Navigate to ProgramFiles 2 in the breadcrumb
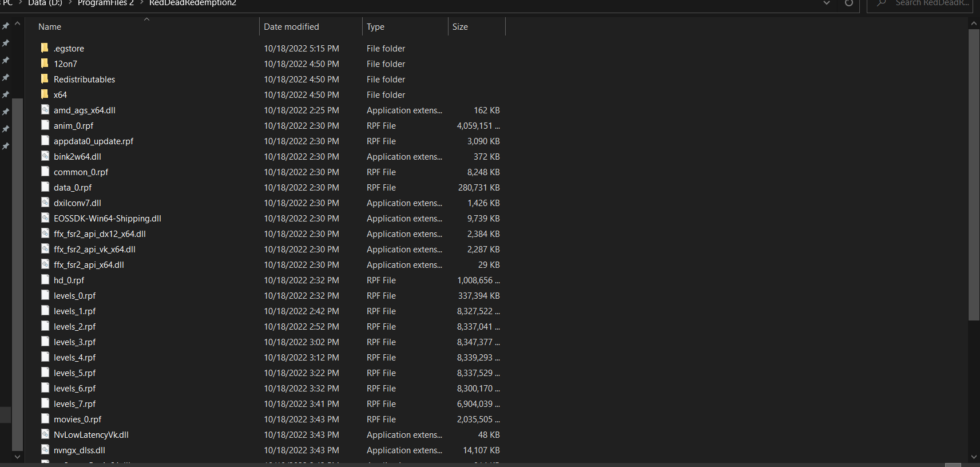 (106, 3)
